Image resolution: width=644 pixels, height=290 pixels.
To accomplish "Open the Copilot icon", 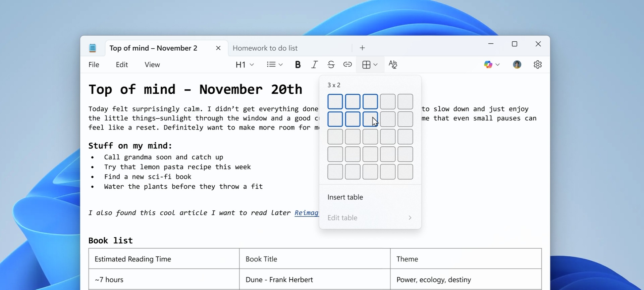I will pos(488,64).
